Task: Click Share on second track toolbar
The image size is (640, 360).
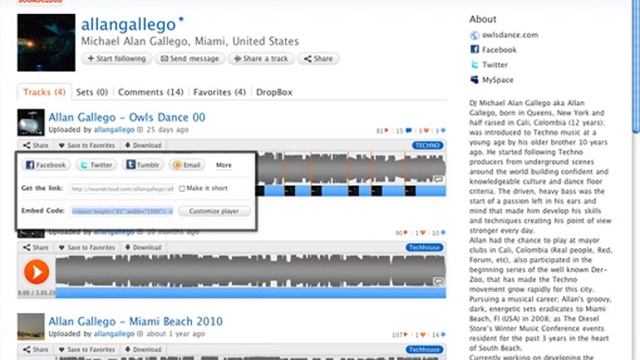Action: pos(36,247)
